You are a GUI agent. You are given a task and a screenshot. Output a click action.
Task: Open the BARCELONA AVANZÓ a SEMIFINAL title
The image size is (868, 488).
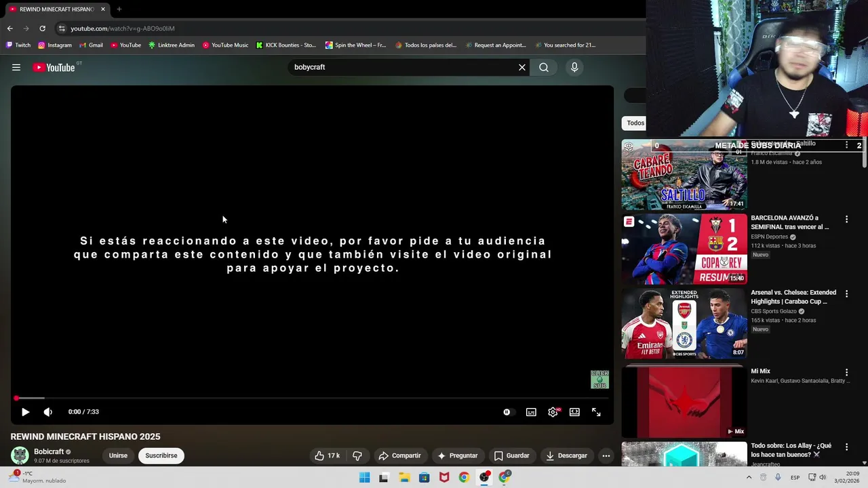[790, 222]
